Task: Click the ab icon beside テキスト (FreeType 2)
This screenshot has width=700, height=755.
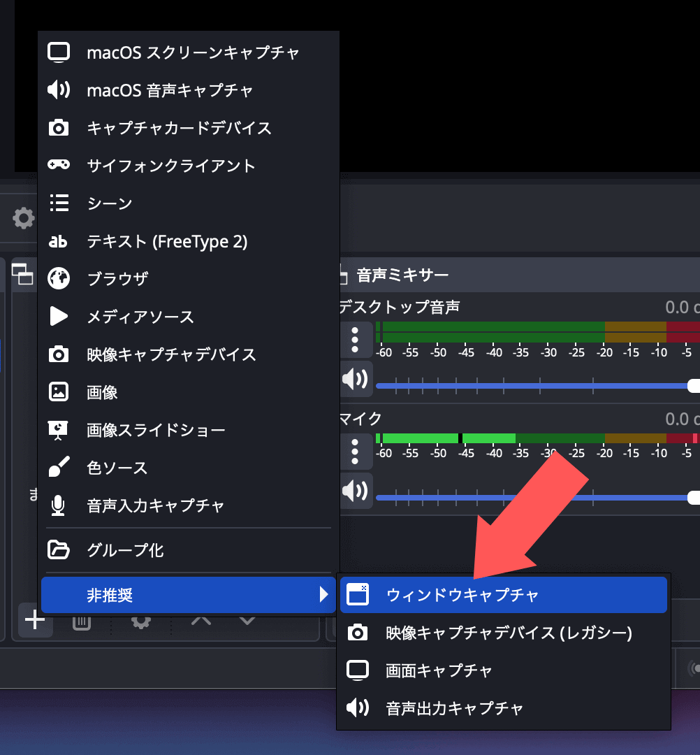Action: (x=58, y=241)
